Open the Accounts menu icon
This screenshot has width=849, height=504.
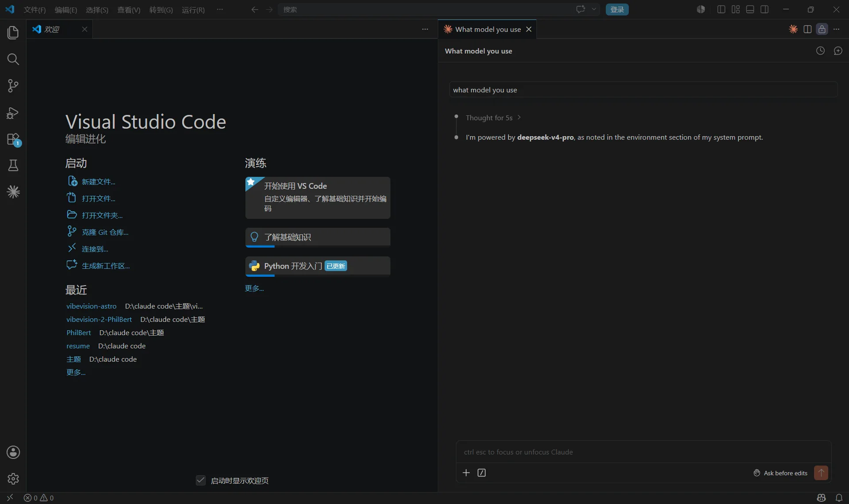tap(13, 452)
